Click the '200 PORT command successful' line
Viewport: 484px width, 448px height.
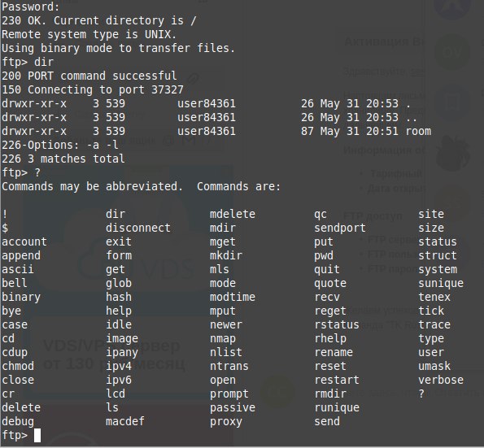pos(89,76)
